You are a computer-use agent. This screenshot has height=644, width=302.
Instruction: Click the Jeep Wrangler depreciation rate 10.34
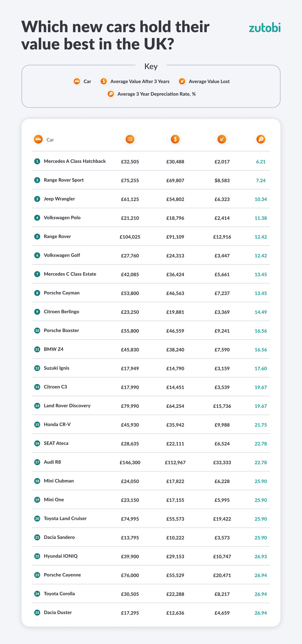pyautogui.click(x=260, y=199)
